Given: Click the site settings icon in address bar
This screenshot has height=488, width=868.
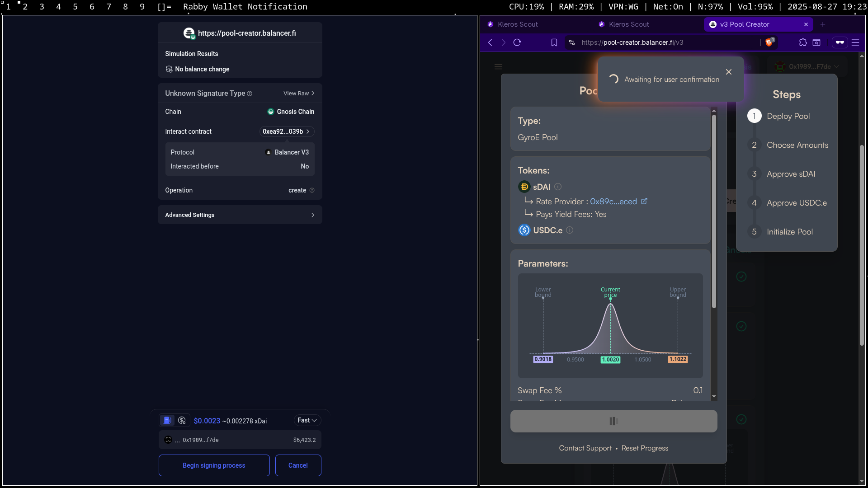Looking at the screenshot, I should [x=572, y=42].
